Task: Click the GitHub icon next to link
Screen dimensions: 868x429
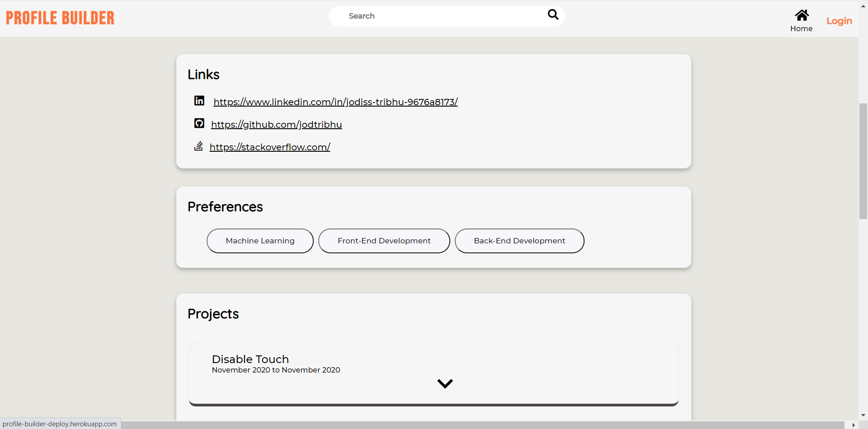Action: (x=199, y=123)
